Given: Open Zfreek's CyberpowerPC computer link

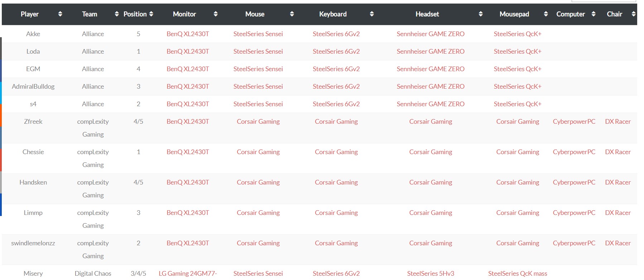Looking at the screenshot, I should (x=574, y=122).
